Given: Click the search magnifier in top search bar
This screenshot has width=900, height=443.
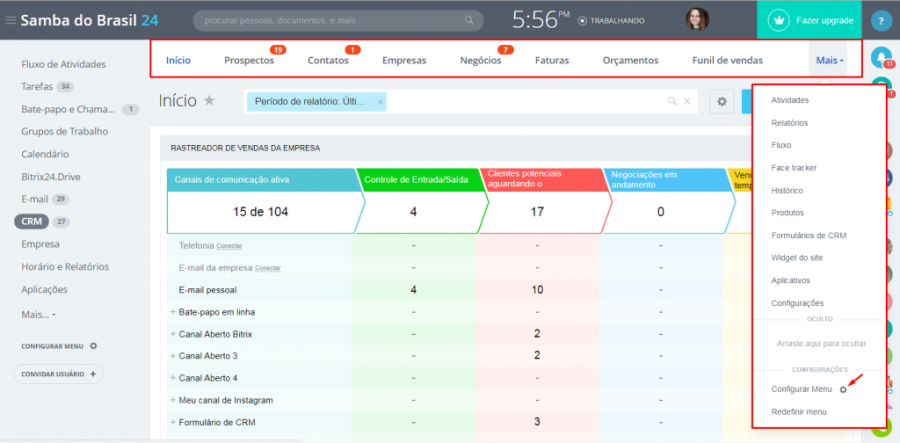Looking at the screenshot, I should tap(469, 21).
